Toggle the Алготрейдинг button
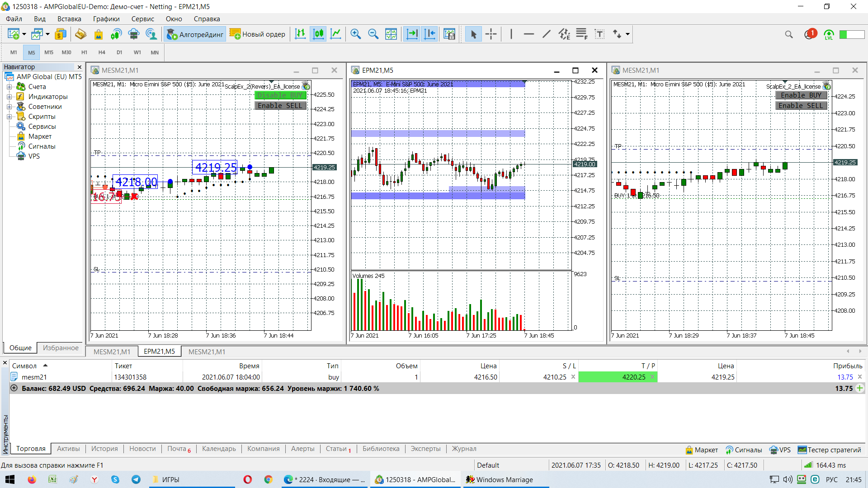 [195, 34]
